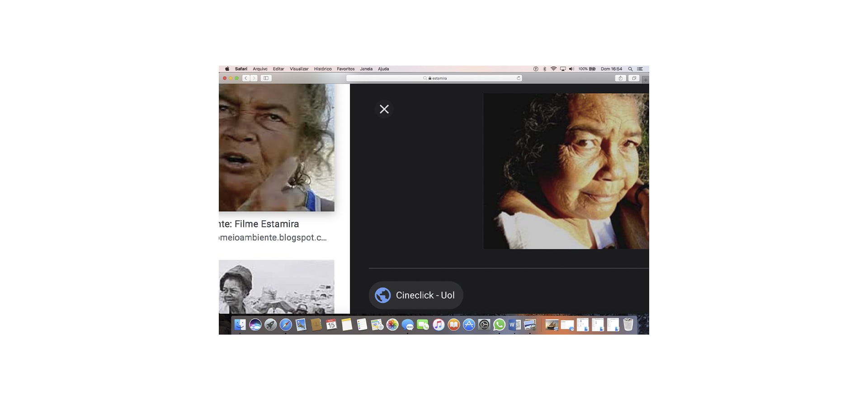Viewport: 868px width, 407px height.
Task: Open the Wi-Fi status menu
Action: point(553,69)
